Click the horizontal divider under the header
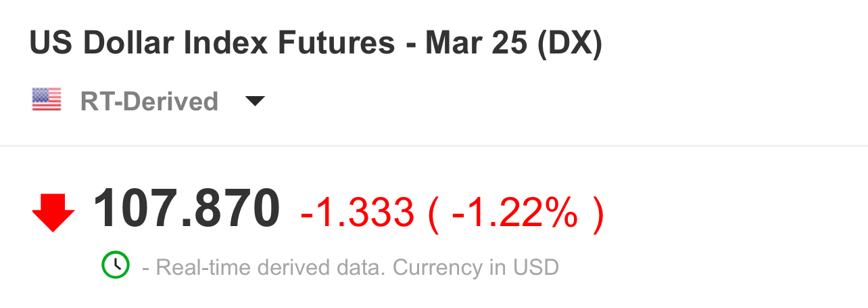 coord(434,146)
